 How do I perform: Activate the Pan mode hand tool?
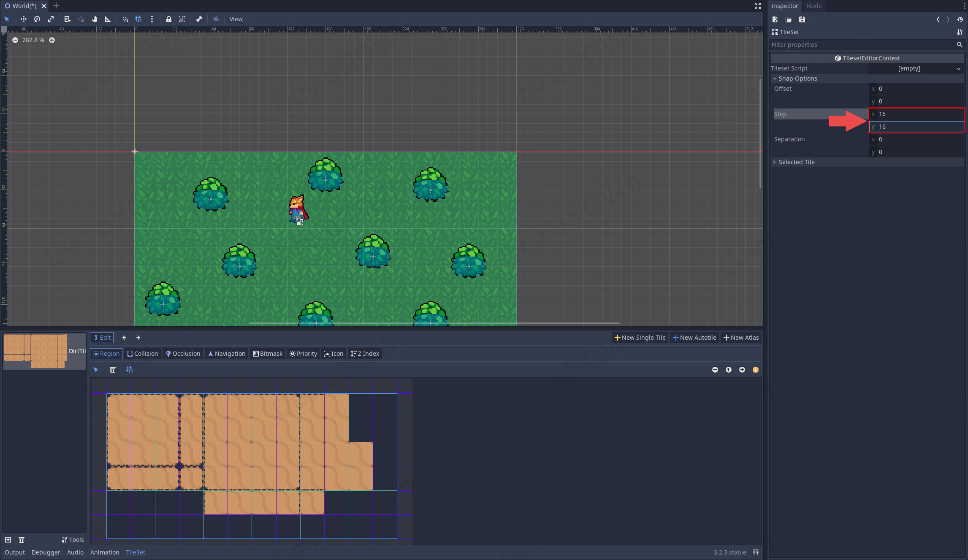(x=95, y=19)
